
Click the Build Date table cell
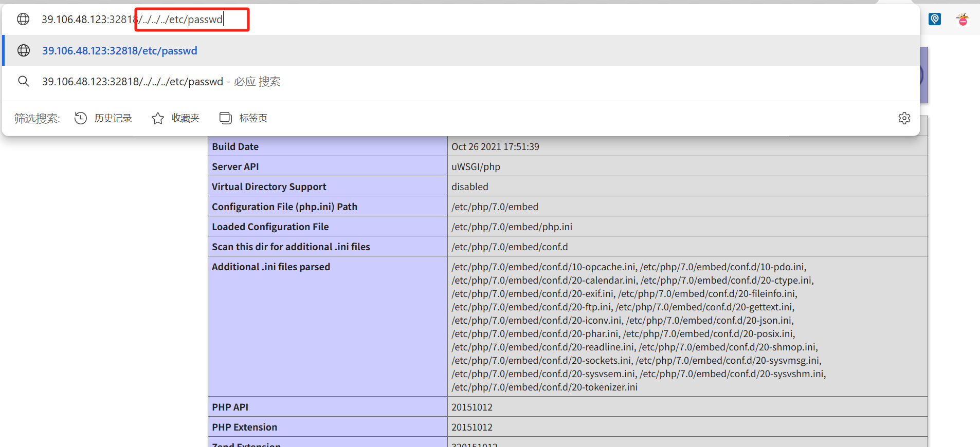coord(328,146)
